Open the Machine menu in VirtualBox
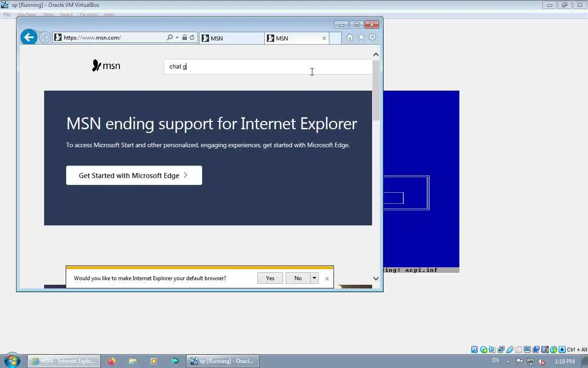 [x=27, y=15]
